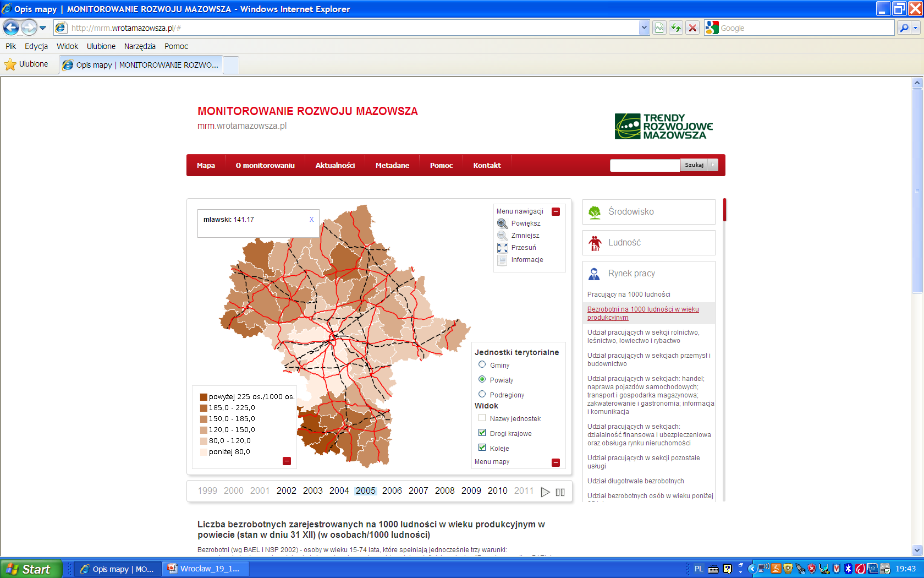The image size is (924, 578).
Task: Click the Stop loading red X icon
Action: click(x=693, y=28)
